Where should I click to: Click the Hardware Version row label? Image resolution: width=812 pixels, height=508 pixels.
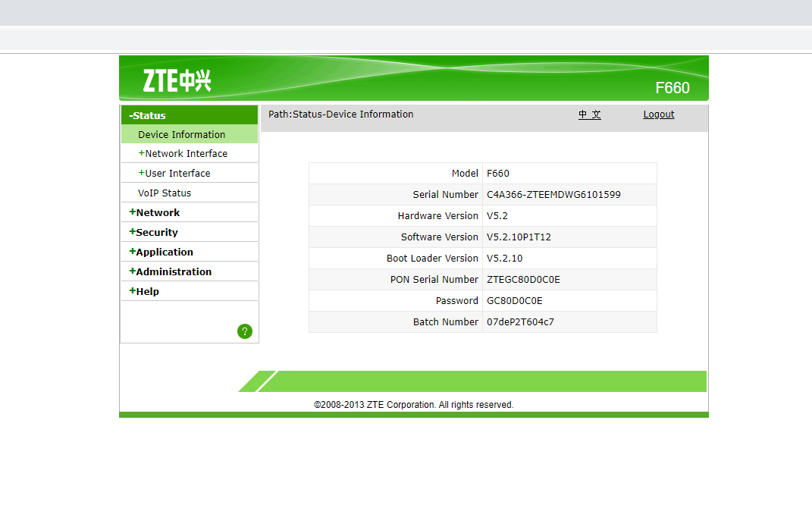coord(438,216)
